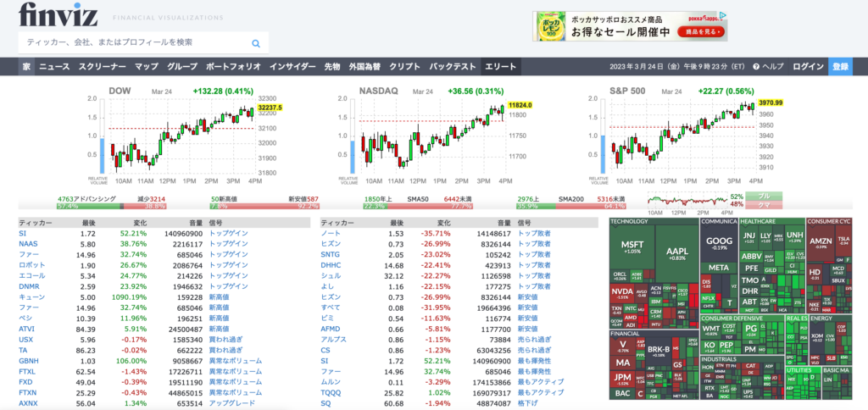Open the DNMR ticker link
This screenshot has height=410, width=868.
[30, 286]
